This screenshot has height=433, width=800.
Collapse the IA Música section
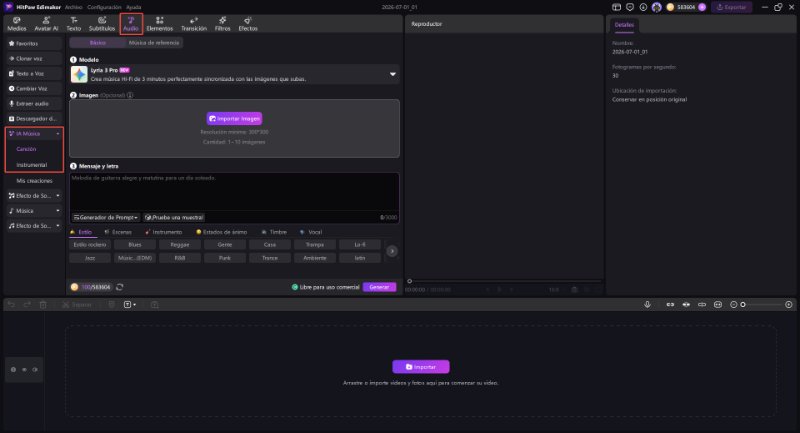58,134
